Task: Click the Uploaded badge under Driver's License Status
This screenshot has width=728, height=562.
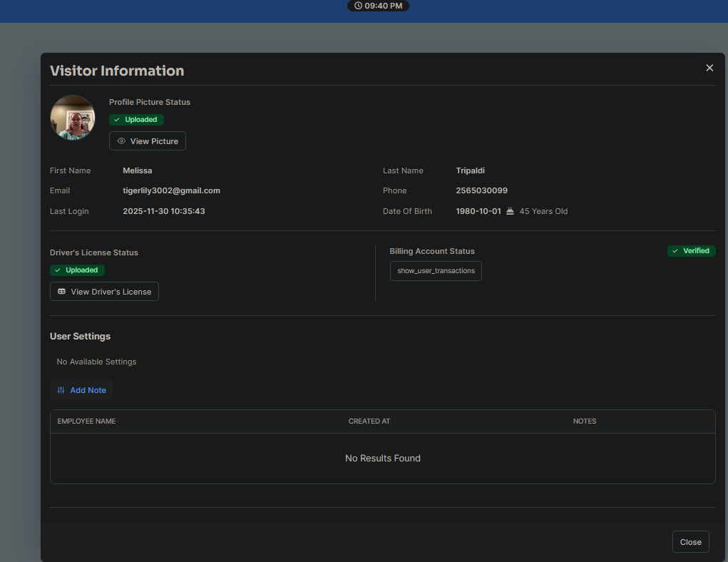Action: [x=77, y=270]
